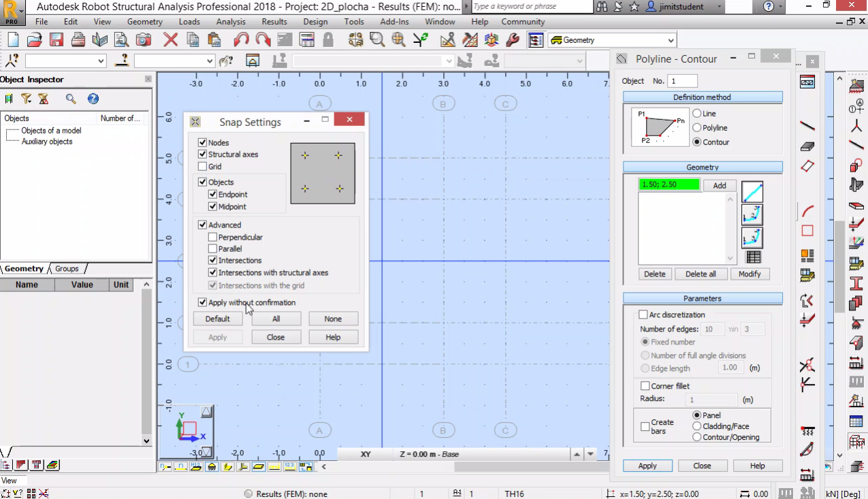Toggle the Endpoint checkbox

click(x=212, y=195)
